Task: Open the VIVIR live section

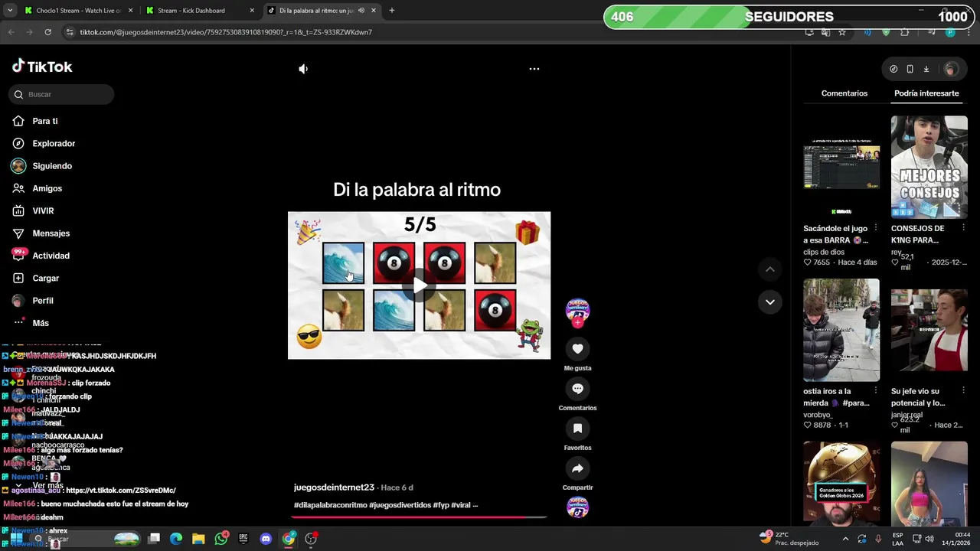Action: click(x=43, y=210)
